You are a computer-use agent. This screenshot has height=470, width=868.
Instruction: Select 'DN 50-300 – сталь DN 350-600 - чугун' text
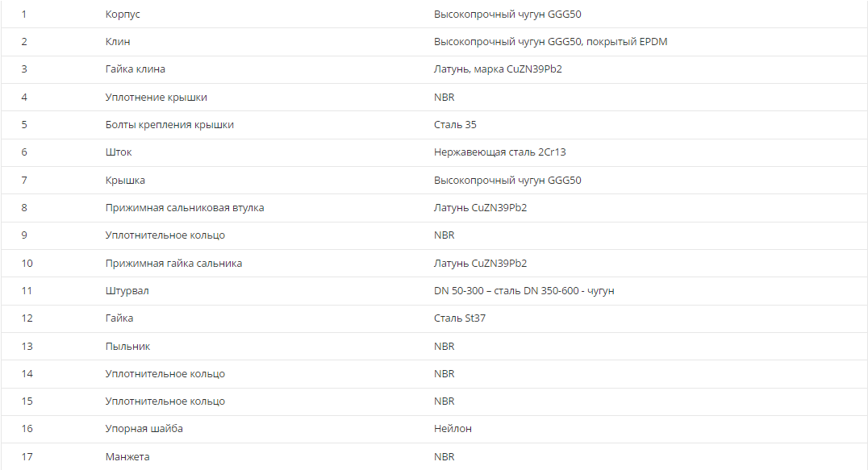point(524,291)
